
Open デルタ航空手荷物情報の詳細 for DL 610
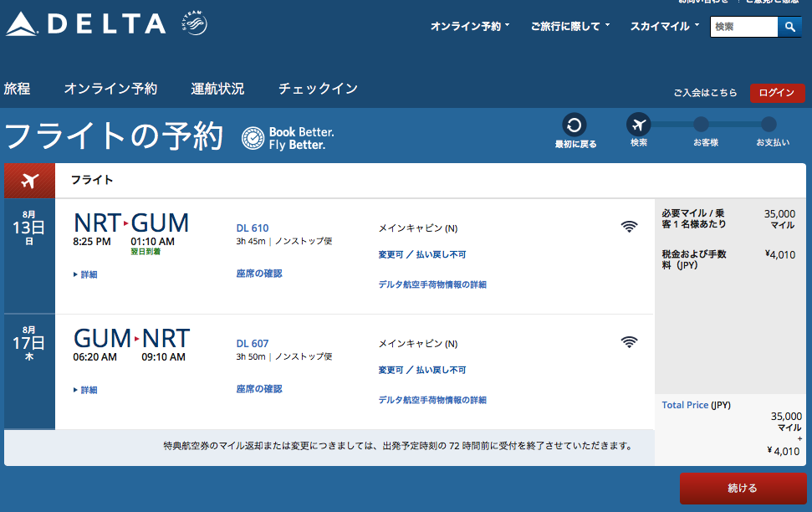(x=432, y=284)
